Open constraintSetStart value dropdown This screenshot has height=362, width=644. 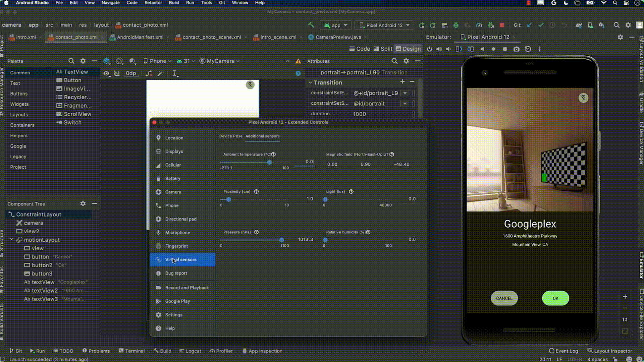coord(405,104)
